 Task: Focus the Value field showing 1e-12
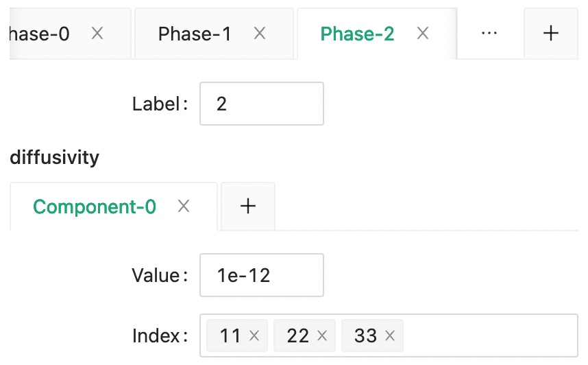[x=261, y=275]
